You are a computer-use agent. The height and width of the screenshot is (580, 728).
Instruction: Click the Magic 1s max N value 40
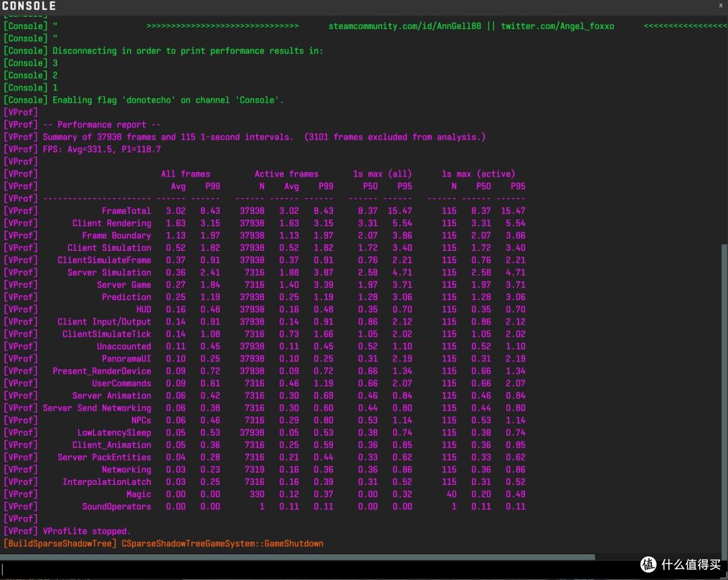451,494
